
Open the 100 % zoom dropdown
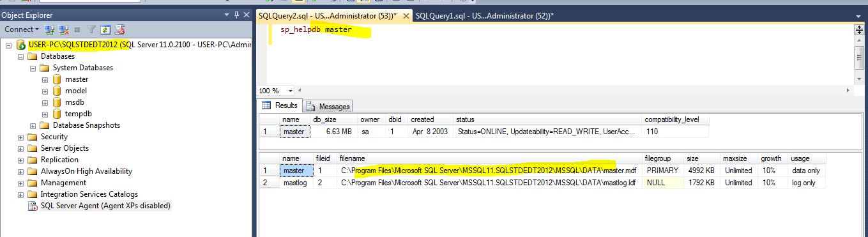click(x=291, y=91)
